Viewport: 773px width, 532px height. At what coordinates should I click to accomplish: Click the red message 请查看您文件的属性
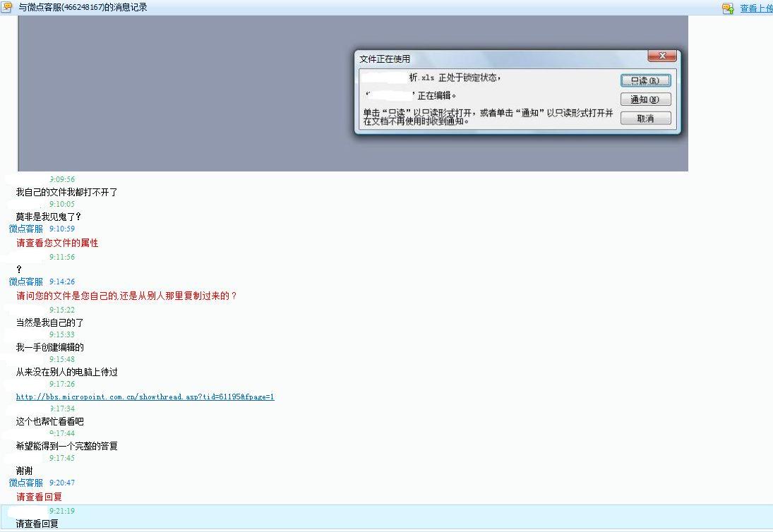pos(57,243)
